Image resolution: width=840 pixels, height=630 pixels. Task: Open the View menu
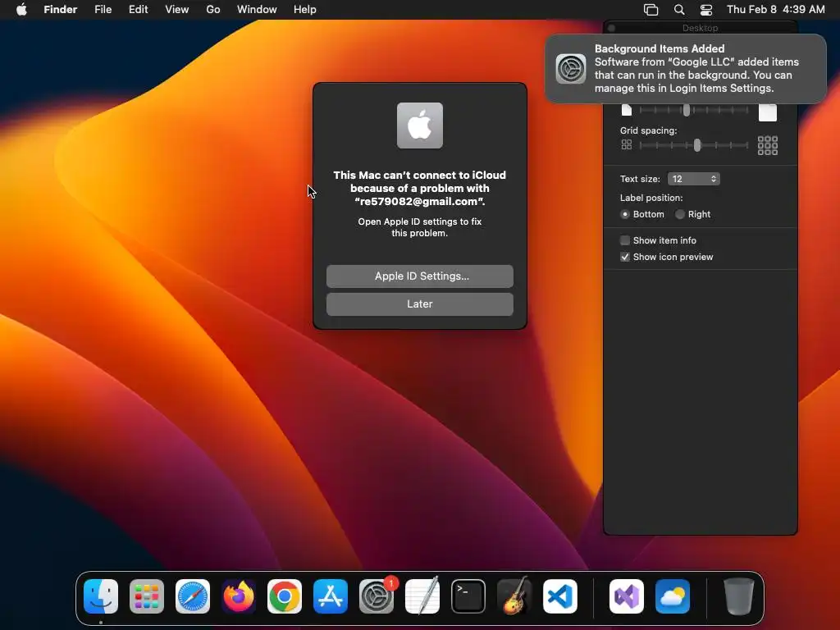177,10
